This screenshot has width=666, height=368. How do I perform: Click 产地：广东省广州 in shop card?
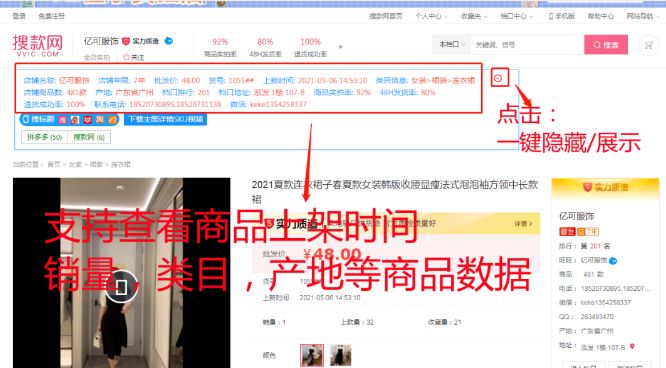[x=586, y=331]
